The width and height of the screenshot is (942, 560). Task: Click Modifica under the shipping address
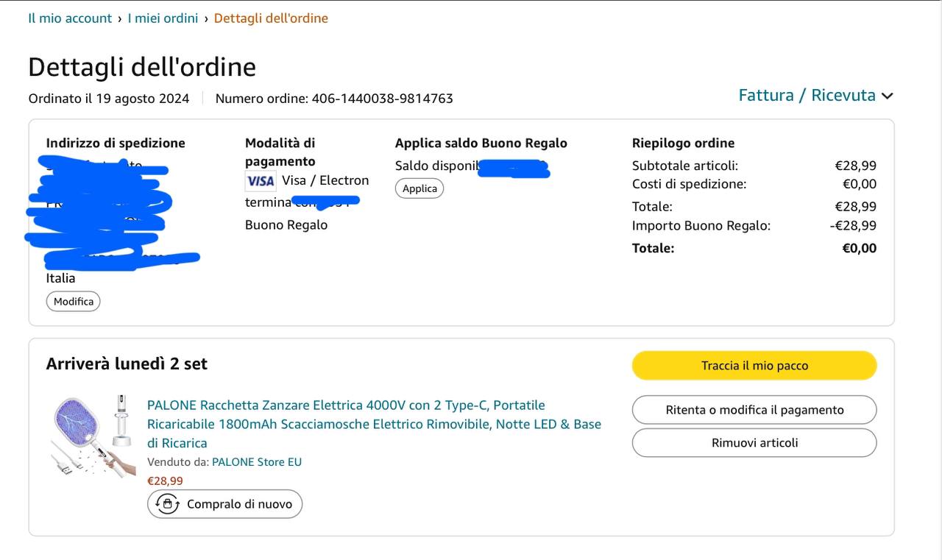(x=74, y=301)
